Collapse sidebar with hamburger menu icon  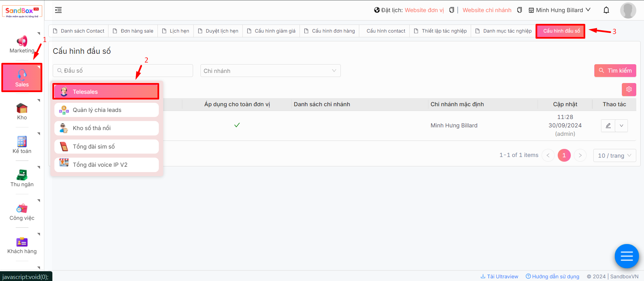[58, 10]
